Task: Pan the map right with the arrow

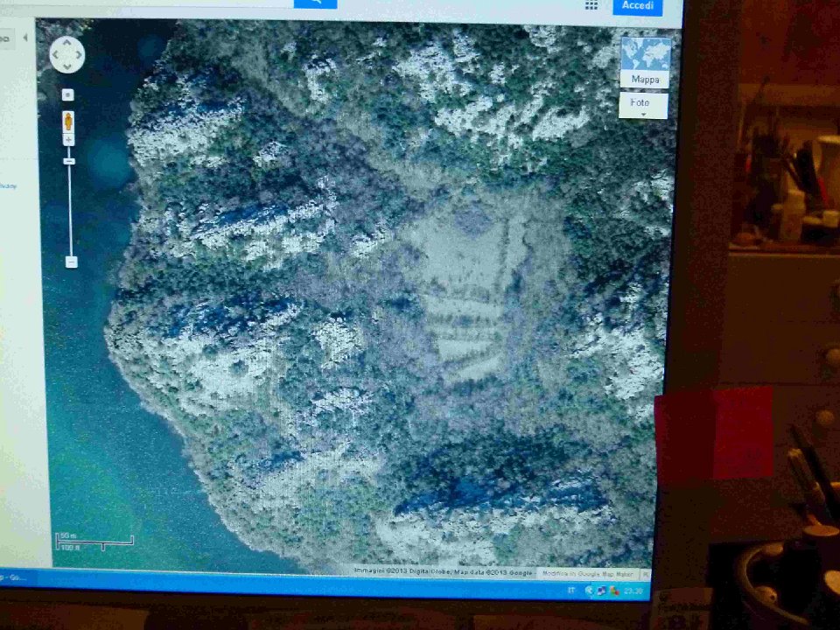Action: (x=79, y=54)
